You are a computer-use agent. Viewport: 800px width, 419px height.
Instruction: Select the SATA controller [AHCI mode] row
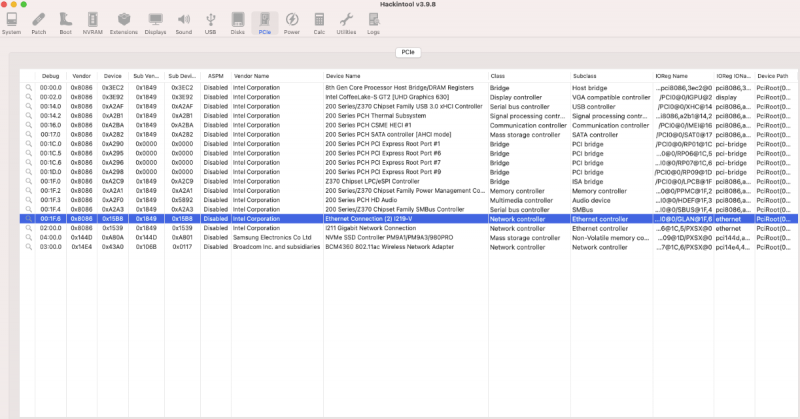tap(409, 134)
